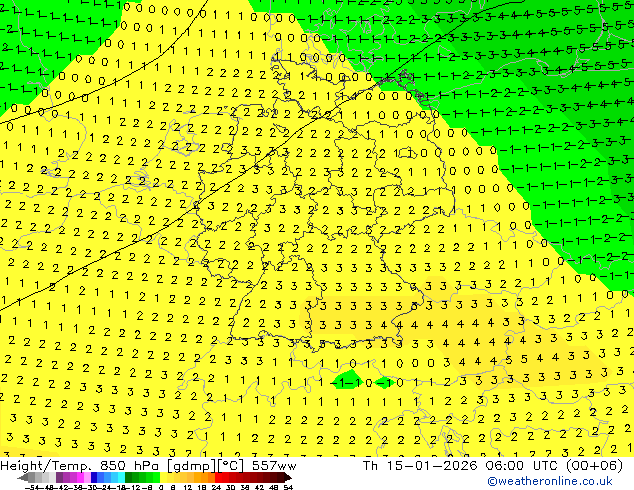This screenshot has height=490, width=634.
Task: Select the bright red swatch above 24
Action: (x=218, y=478)
